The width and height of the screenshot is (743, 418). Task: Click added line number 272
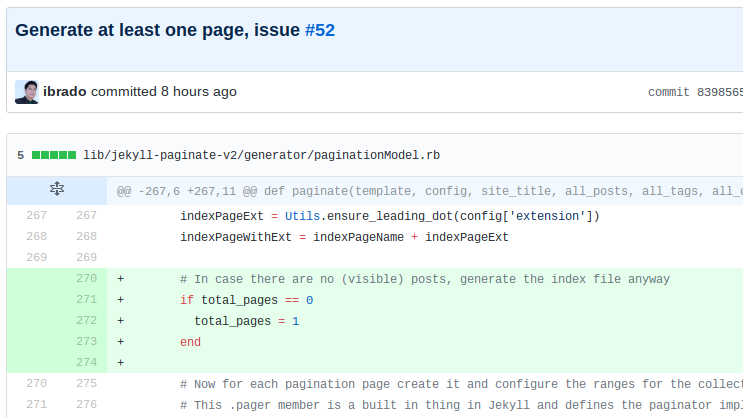[x=86, y=321]
